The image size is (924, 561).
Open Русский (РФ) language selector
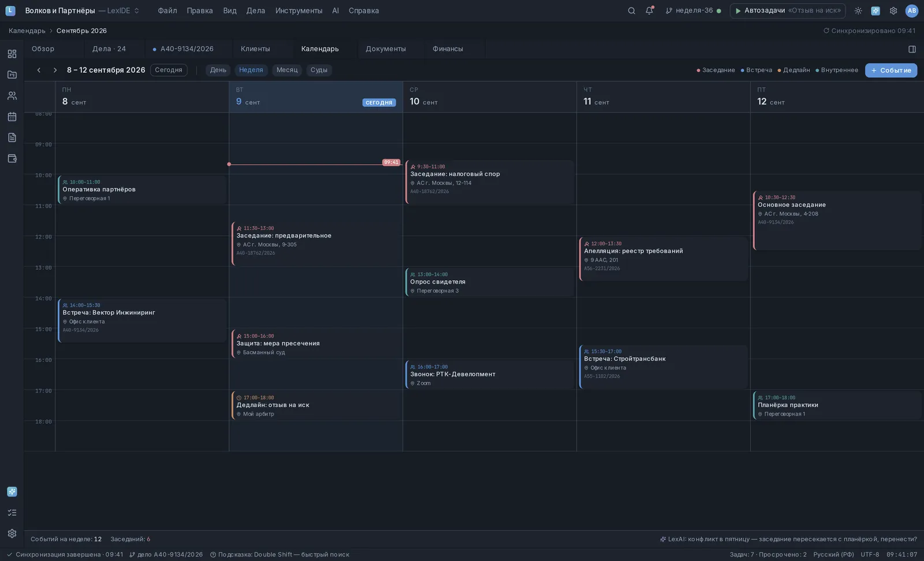[833, 555]
